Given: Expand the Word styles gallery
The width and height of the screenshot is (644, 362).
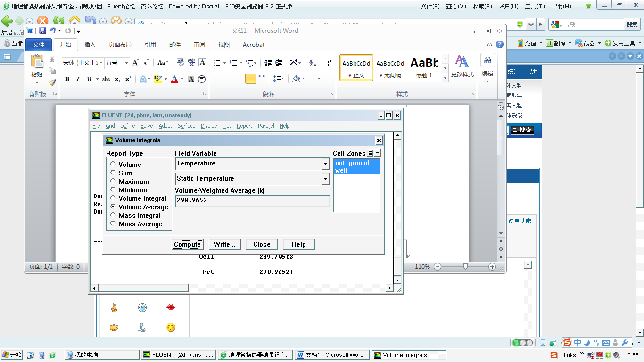Looking at the screenshot, I should tap(445, 77).
